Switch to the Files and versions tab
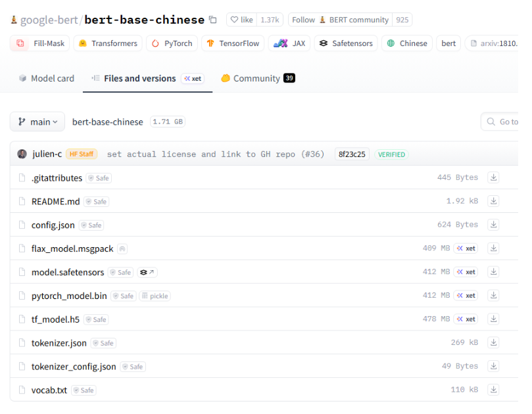Viewport: 532px width, 414px height. 147,78
